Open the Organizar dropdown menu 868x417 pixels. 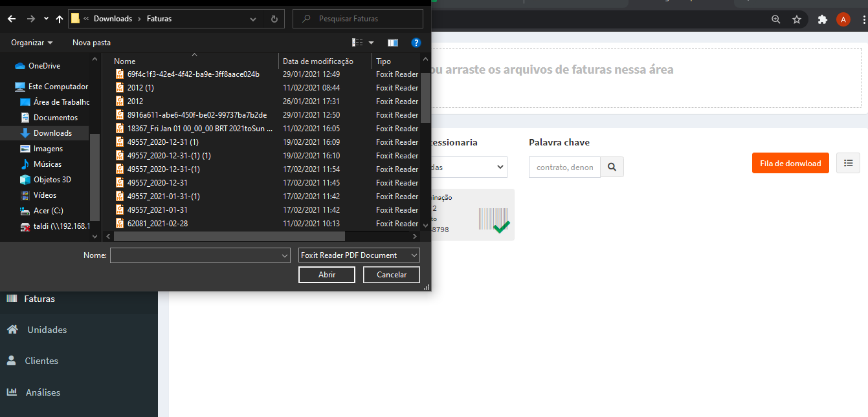coord(32,43)
